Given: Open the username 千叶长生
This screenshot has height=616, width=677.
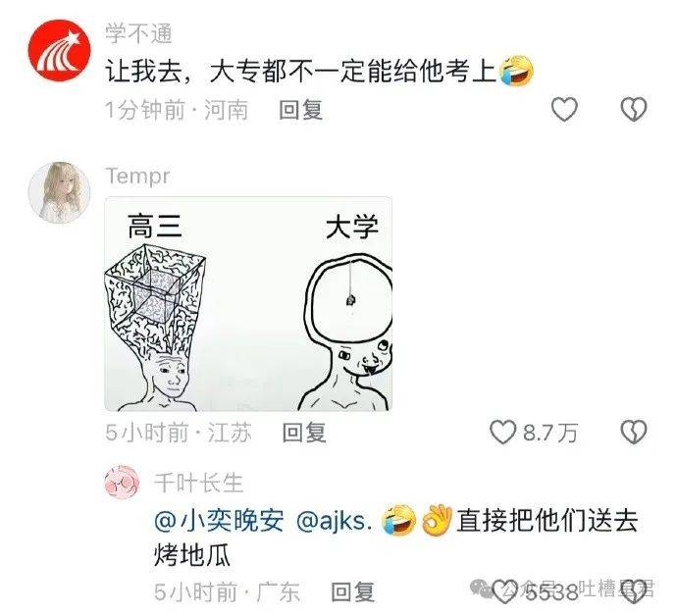Looking at the screenshot, I should pos(199,483).
